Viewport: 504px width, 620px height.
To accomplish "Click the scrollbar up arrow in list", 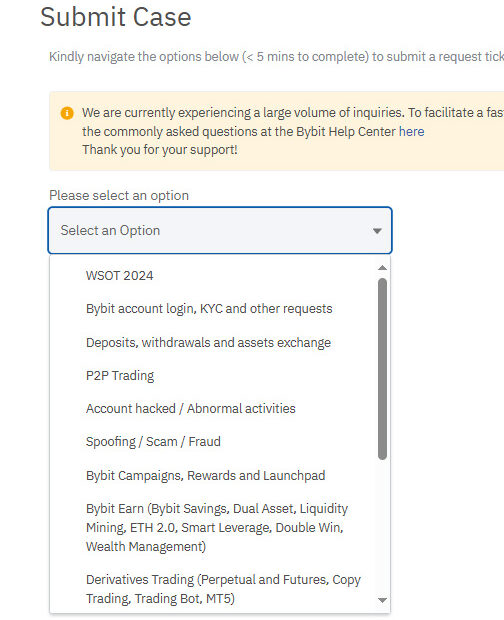I will [382, 268].
